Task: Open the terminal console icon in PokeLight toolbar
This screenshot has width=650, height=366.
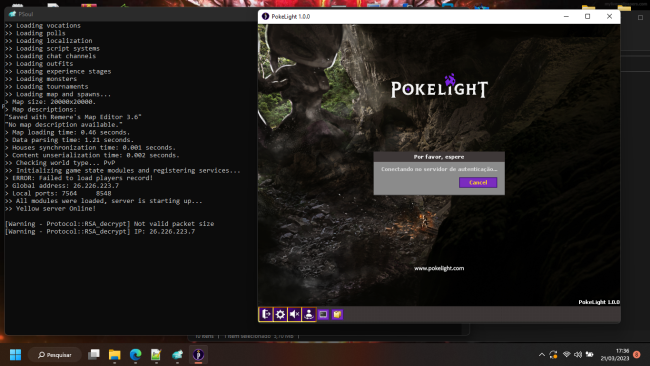Action: click(x=323, y=315)
